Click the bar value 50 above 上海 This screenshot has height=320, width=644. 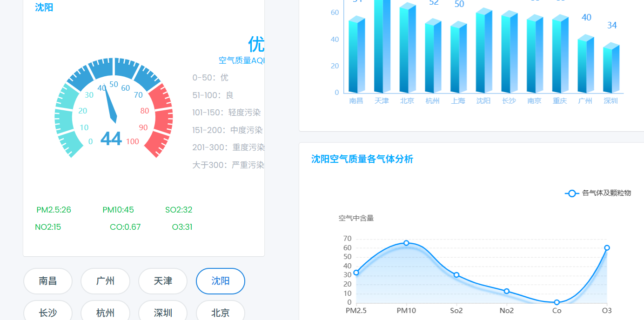(459, 4)
